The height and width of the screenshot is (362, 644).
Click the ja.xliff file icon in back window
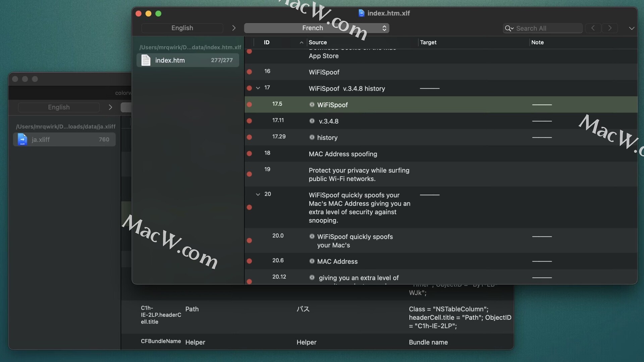point(22,139)
